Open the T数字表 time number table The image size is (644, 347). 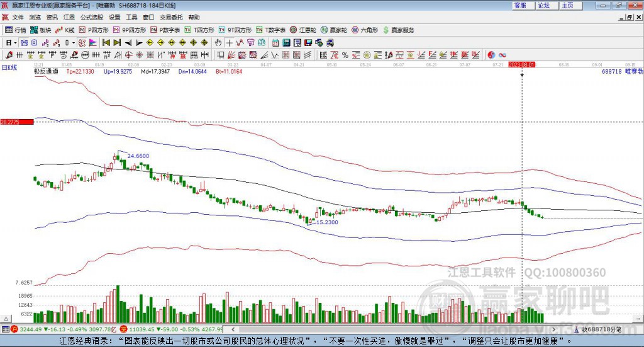[270, 30]
